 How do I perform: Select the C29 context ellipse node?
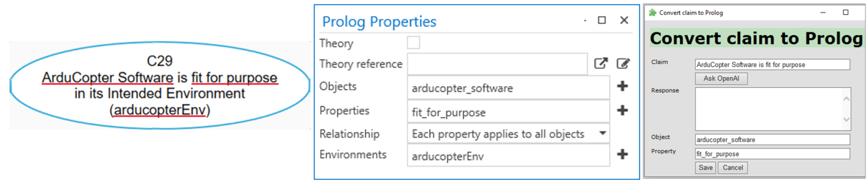[x=160, y=85]
